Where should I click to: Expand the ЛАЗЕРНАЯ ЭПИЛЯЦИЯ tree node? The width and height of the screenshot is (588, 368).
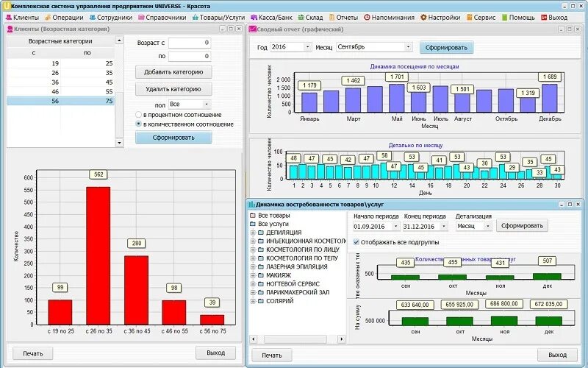[253, 266]
